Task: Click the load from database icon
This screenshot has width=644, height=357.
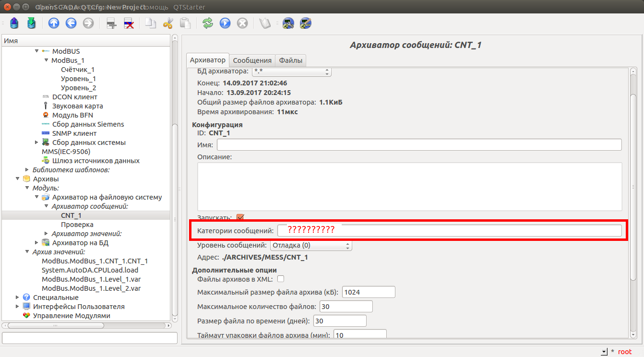Action: pos(14,23)
